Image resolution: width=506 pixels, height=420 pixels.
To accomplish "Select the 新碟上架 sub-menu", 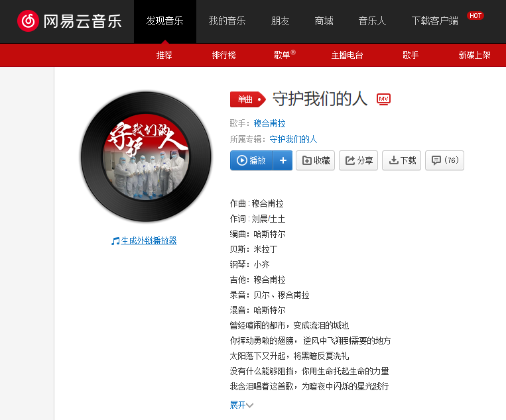I will (474, 55).
